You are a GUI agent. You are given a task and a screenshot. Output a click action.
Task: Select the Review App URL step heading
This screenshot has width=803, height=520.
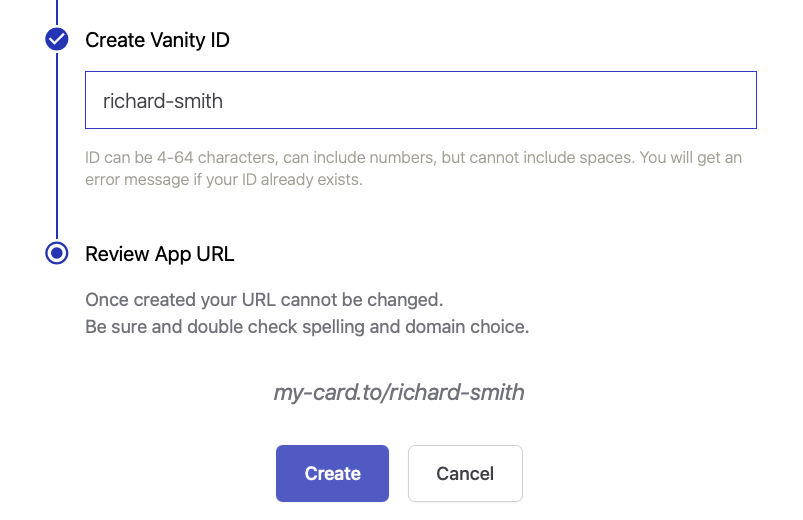pos(160,254)
